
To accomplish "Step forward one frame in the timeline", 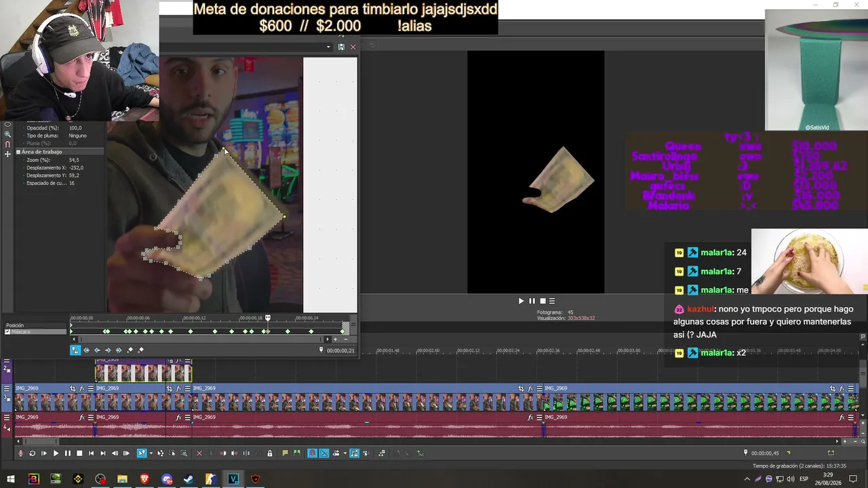I will 126,453.
